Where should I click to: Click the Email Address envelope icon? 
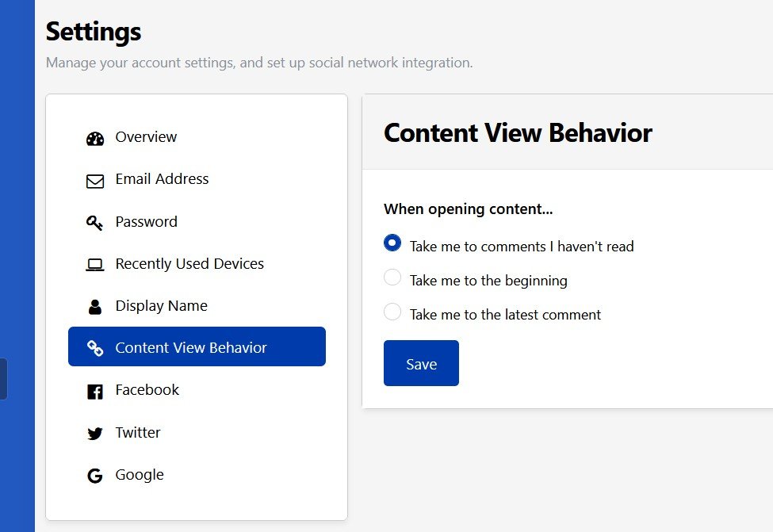95,182
